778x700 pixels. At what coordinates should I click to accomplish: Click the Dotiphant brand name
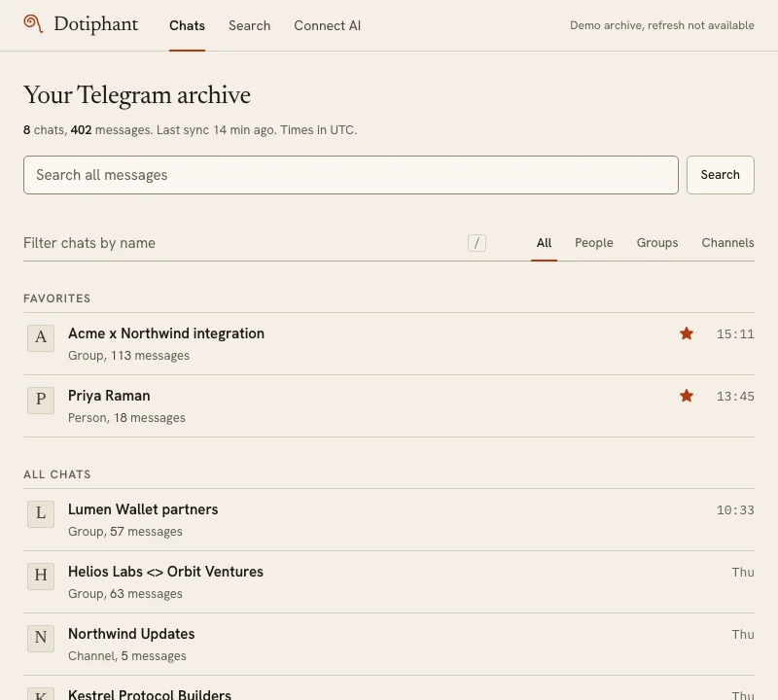tap(95, 24)
